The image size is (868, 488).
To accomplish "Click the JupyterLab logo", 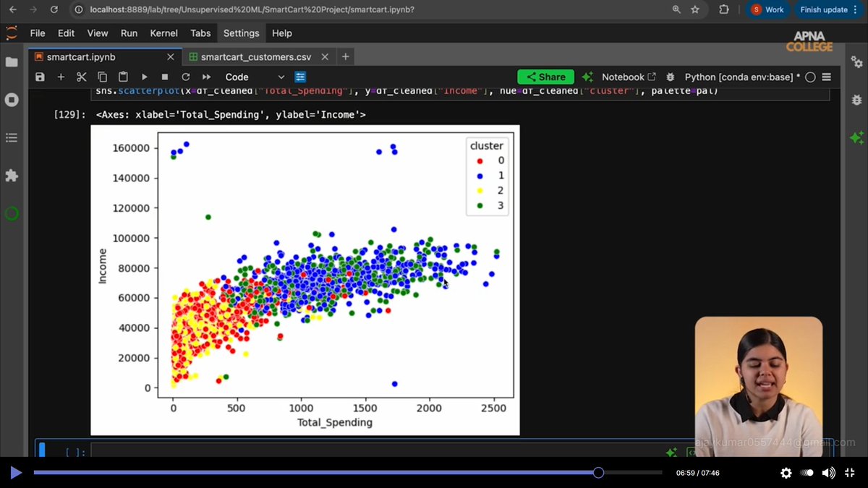I will coord(12,33).
